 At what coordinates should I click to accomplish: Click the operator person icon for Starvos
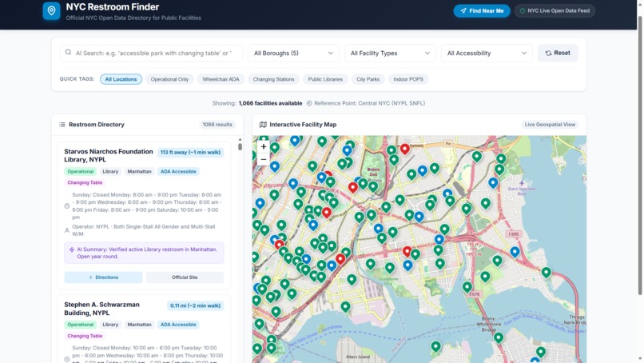click(67, 230)
